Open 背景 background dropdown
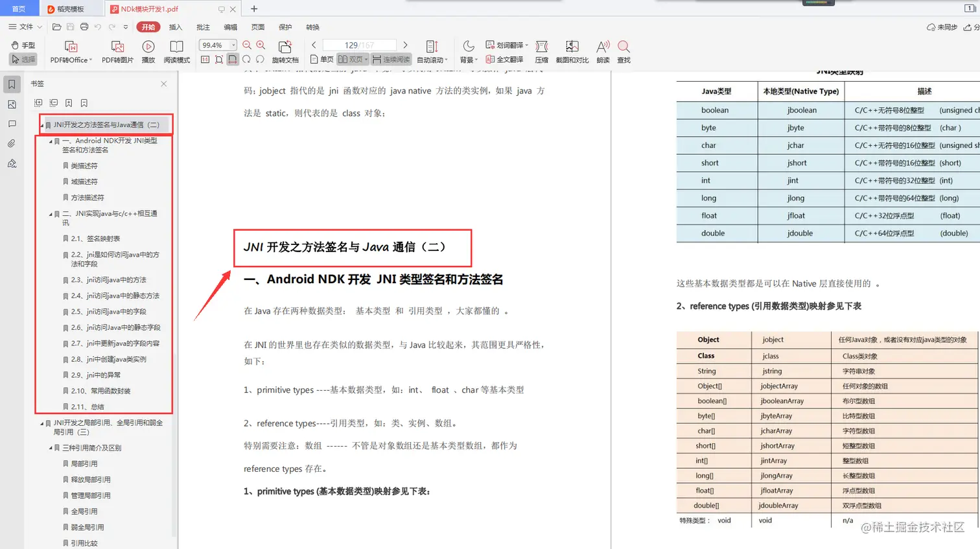The width and height of the screenshot is (980, 549). point(469,52)
